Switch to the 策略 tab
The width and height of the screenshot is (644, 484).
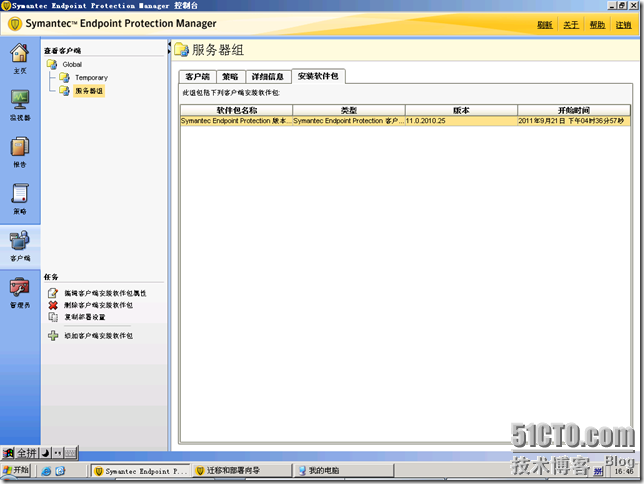[230, 76]
